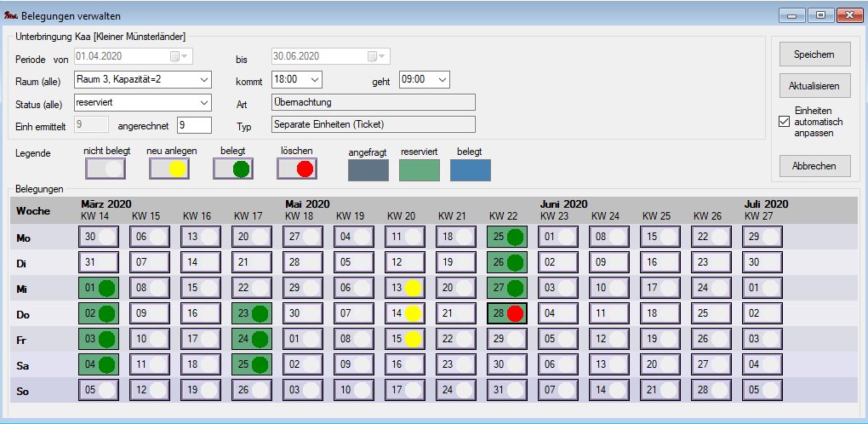Click the 'Speichern' button
Screen dimensions: 868x424
tap(814, 54)
